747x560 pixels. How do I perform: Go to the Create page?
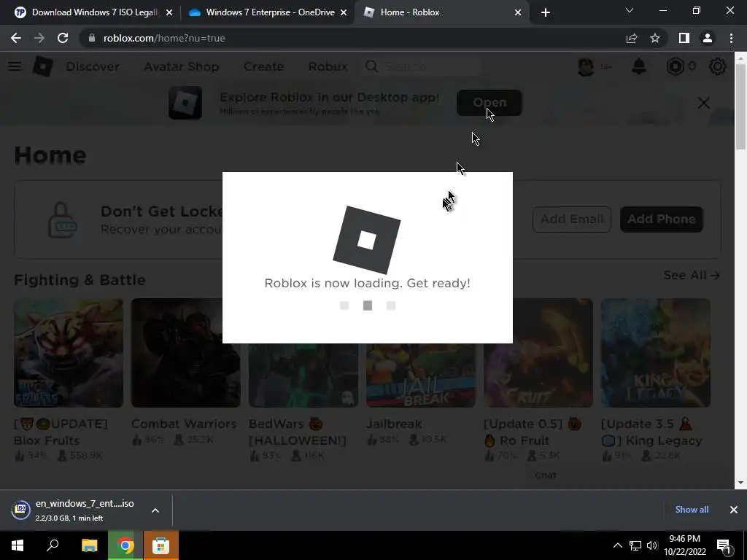[x=263, y=66]
